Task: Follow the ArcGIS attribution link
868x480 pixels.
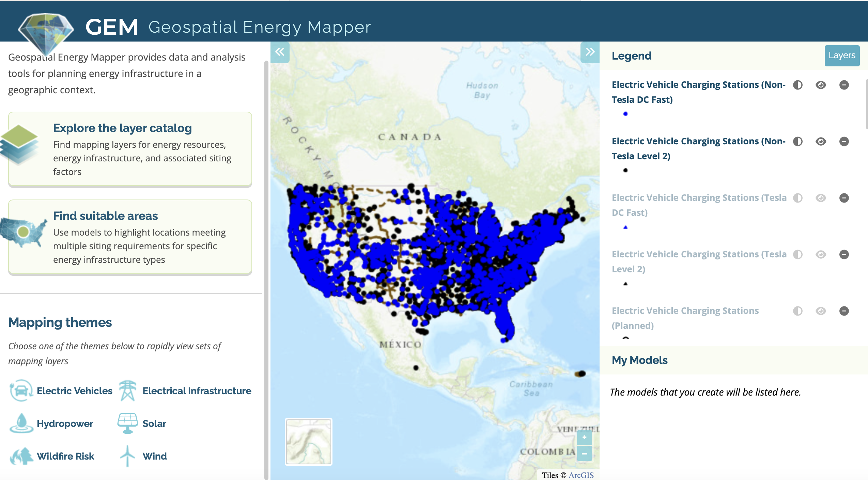Action: click(581, 475)
